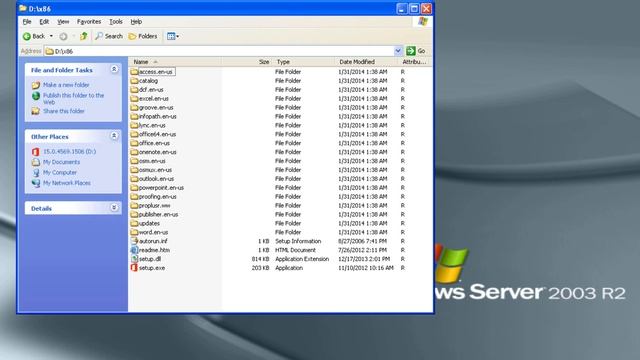This screenshot has width=640, height=360.
Task: Open the View menu
Action: 63,22
